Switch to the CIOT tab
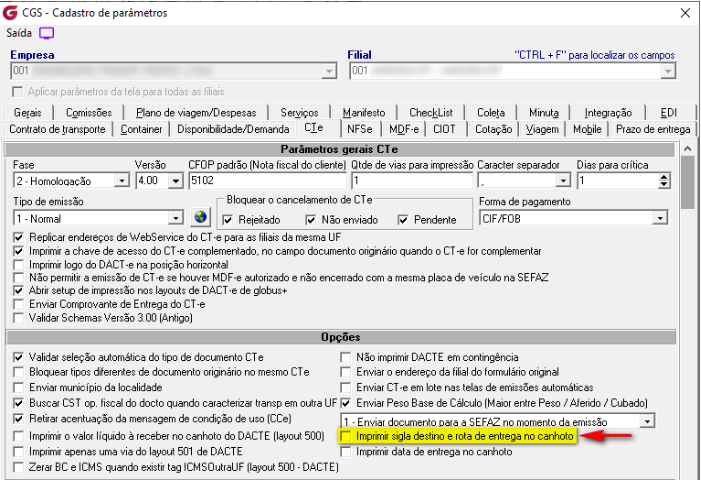The height and width of the screenshot is (481, 701). [444, 129]
